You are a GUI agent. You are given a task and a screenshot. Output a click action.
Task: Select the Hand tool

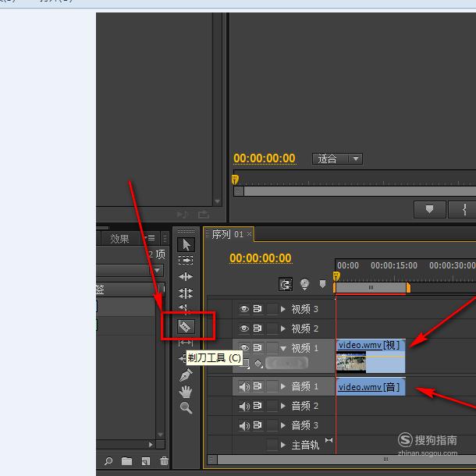pos(186,392)
